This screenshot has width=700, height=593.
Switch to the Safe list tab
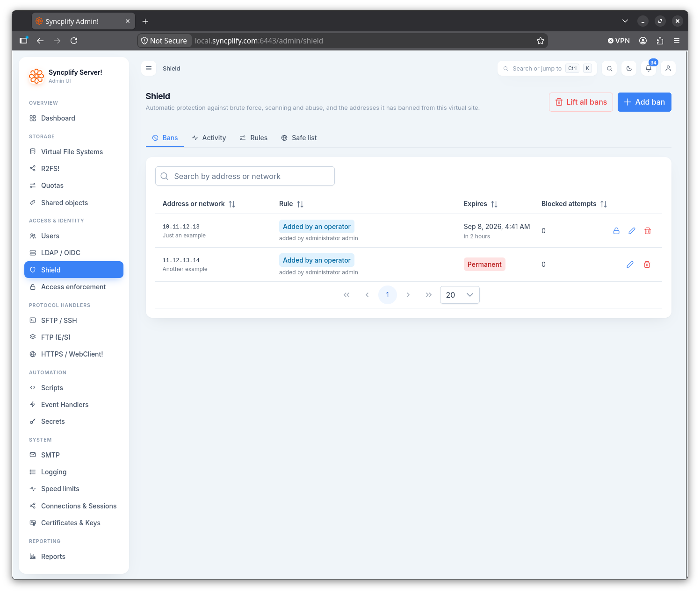[299, 138]
